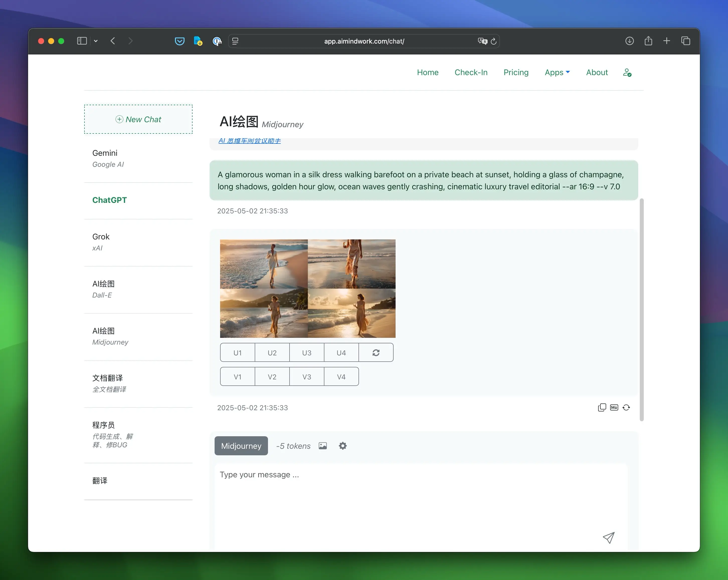Open the Check-In menu item

pyautogui.click(x=471, y=73)
